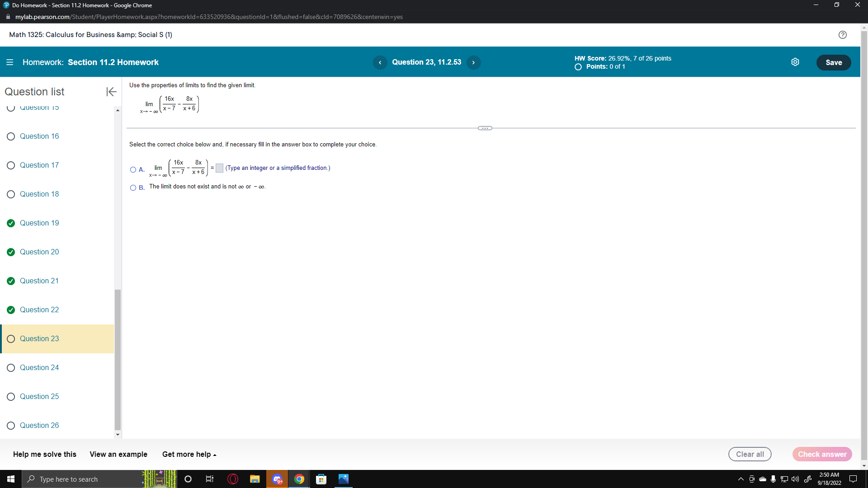The image size is (868, 488).
Task: Open Question 16 from the question list
Action: pos(39,136)
